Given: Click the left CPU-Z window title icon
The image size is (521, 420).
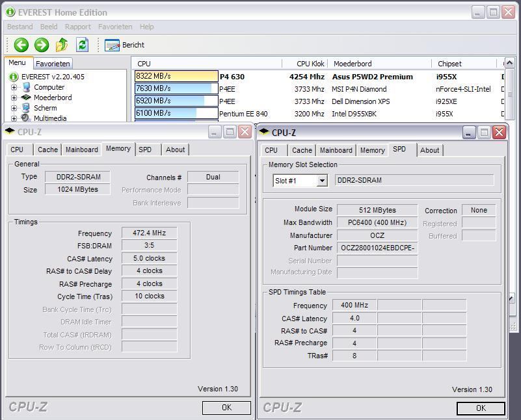Looking at the screenshot, I should (10, 131).
